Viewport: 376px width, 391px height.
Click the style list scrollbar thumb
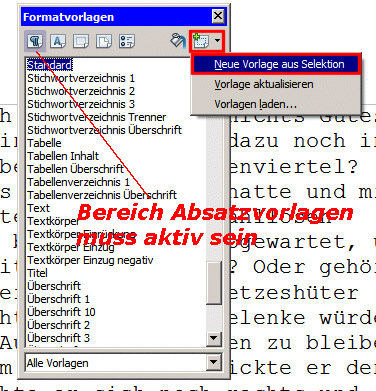(x=214, y=283)
